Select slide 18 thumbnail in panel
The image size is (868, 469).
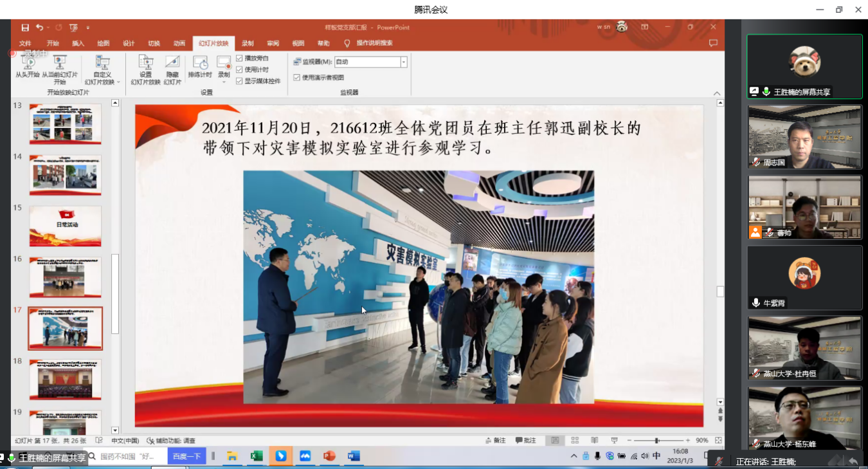[65, 379]
